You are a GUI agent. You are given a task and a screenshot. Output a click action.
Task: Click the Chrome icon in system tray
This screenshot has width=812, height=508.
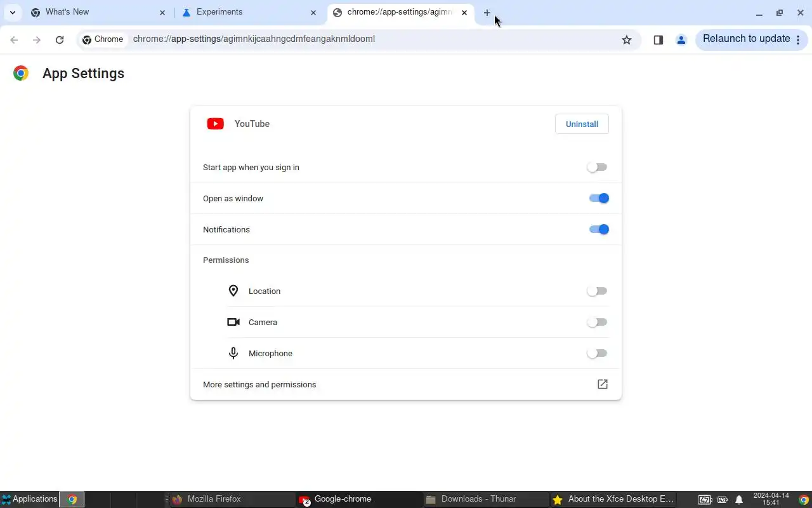click(x=804, y=500)
